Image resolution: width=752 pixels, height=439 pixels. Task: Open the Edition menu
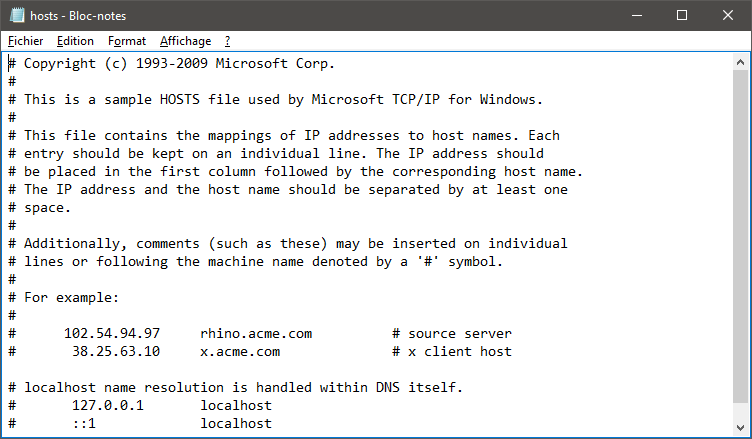(x=75, y=41)
